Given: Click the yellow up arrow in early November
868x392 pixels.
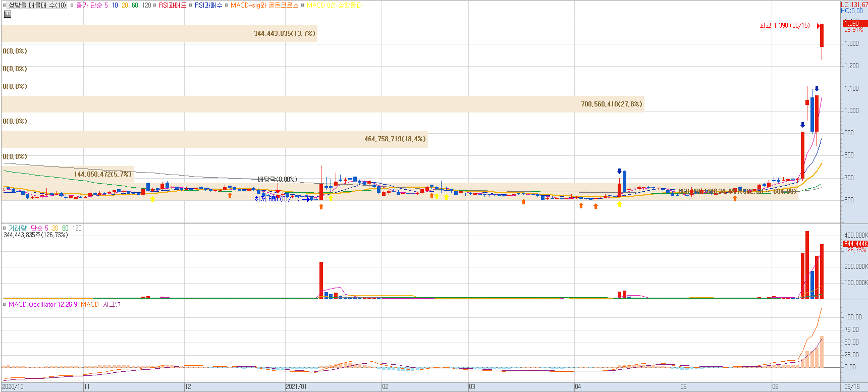Looking at the screenshot, I should tap(152, 199).
